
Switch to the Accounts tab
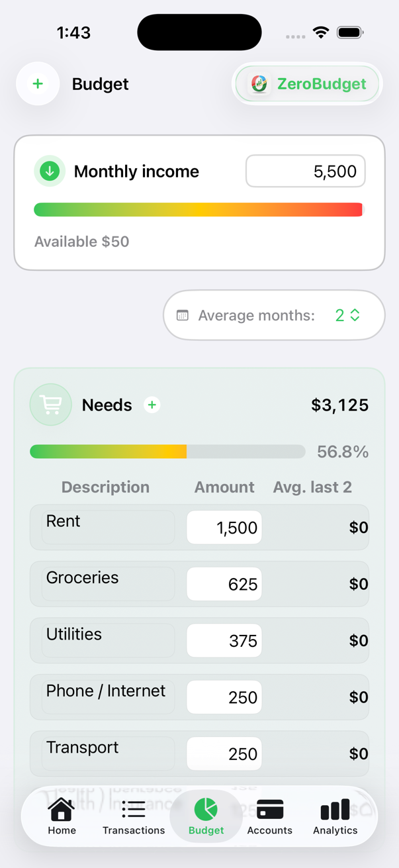269,816
